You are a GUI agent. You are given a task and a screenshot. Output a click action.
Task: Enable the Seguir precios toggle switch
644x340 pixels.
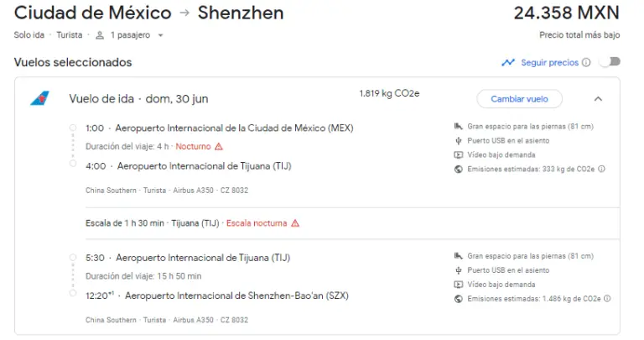[x=610, y=62]
